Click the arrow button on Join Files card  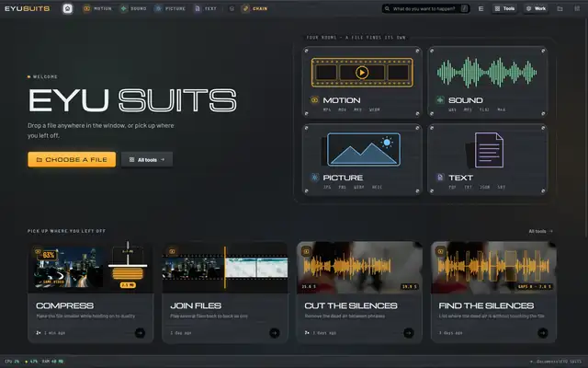275,333
